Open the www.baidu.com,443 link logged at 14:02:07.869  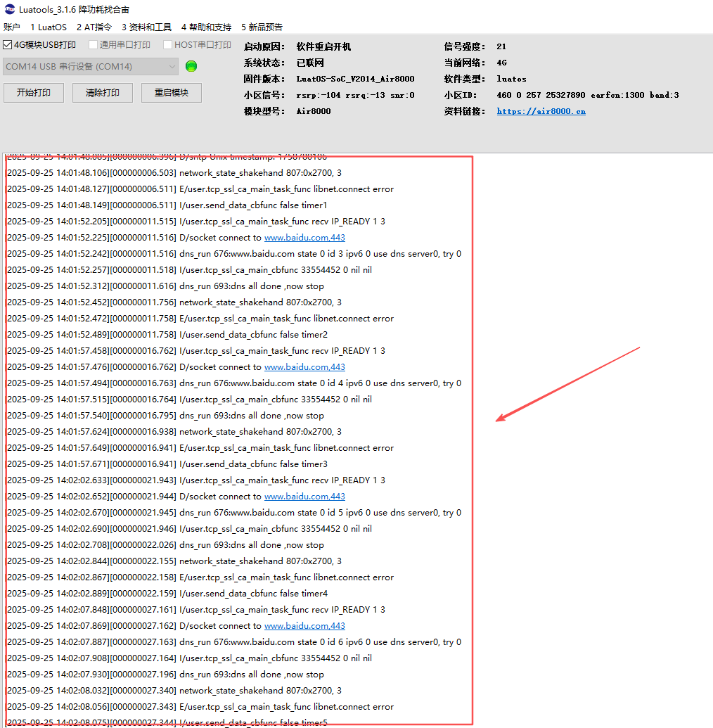coord(304,626)
